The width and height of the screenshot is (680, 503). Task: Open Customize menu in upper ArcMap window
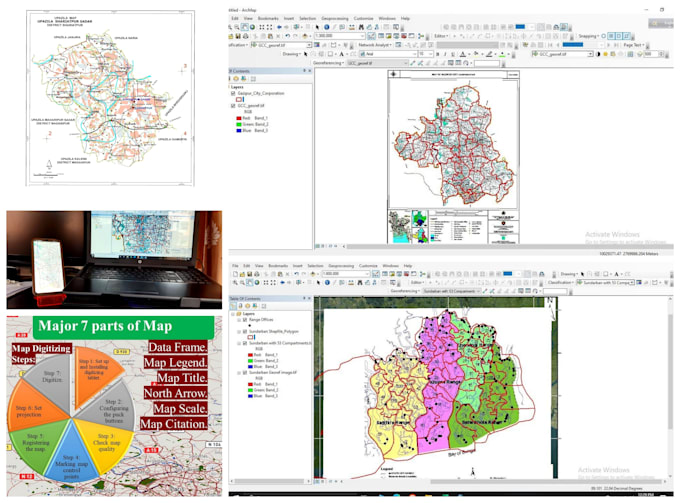(363, 19)
